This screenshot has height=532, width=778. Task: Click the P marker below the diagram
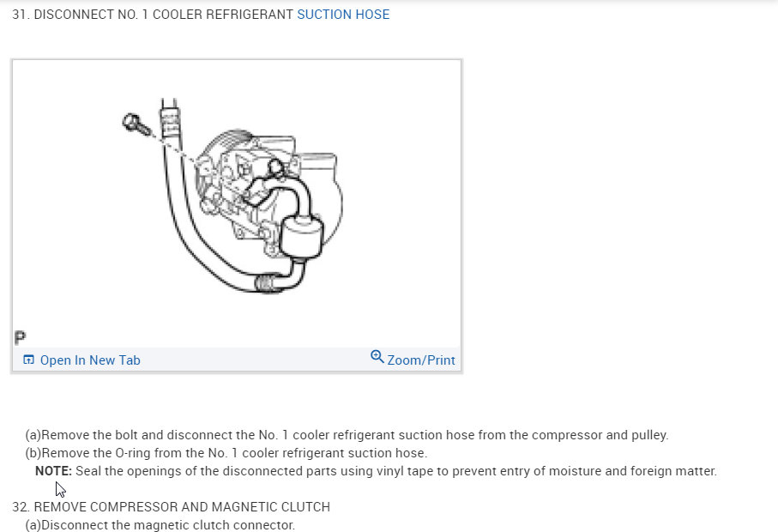[x=19, y=336]
